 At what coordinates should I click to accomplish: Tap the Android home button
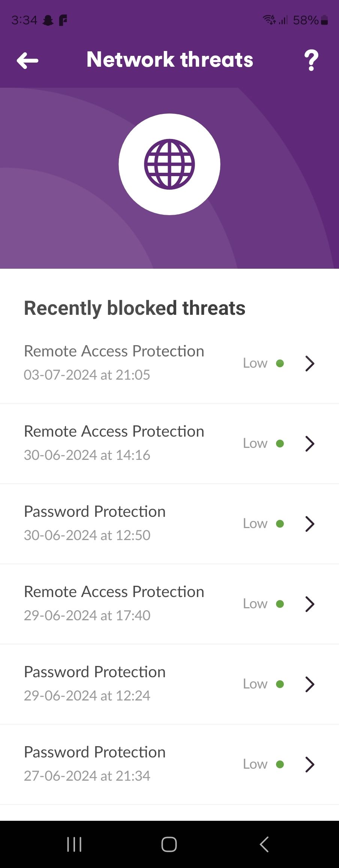[x=169, y=844]
